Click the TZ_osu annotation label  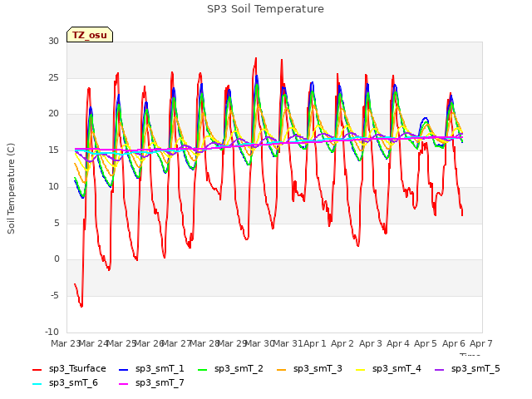[90, 35]
